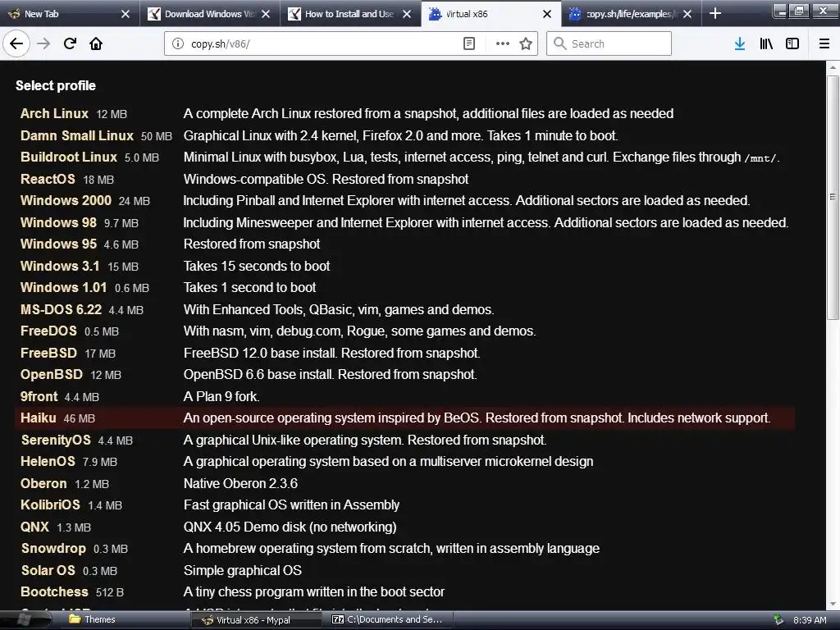This screenshot has height=630, width=840.
Task: Click the Bootchess profile link
Action: 54,591
